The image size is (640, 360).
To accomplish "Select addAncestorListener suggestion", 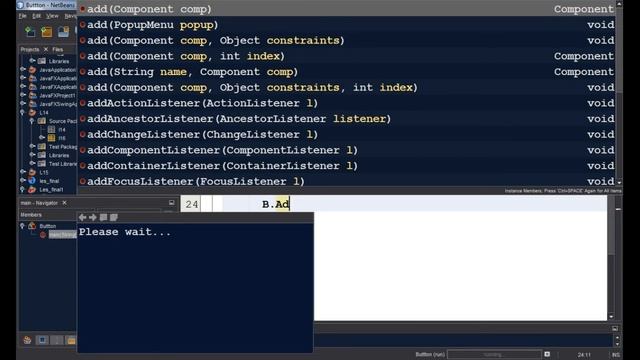I will click(x=347, y=119).
